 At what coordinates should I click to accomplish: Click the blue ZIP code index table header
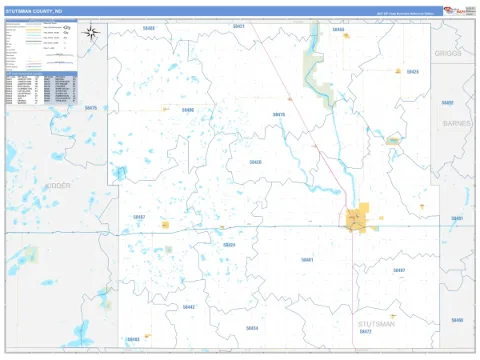tap(41, 73)
